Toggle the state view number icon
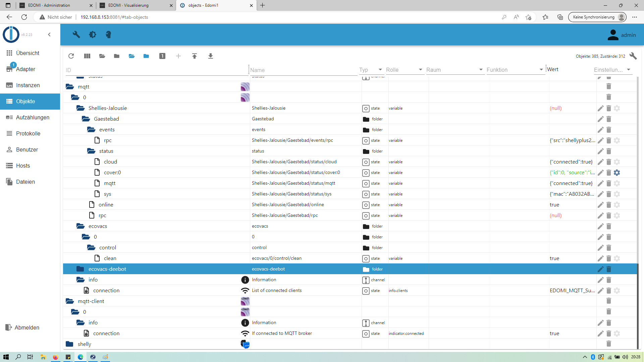This screenshot has width=644, height=362. pyautogui.click(x=162, y=56)
